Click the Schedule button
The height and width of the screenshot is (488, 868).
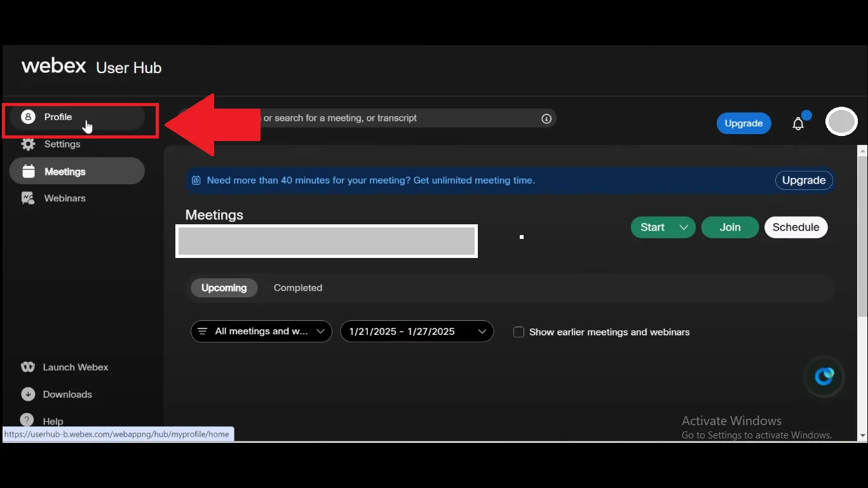[x=796, y=227]
